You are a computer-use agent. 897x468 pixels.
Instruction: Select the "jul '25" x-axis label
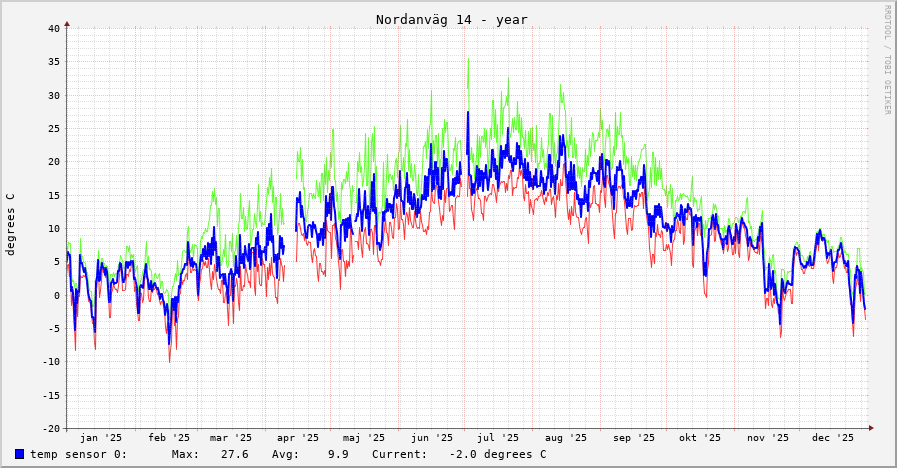coord(498,438)
